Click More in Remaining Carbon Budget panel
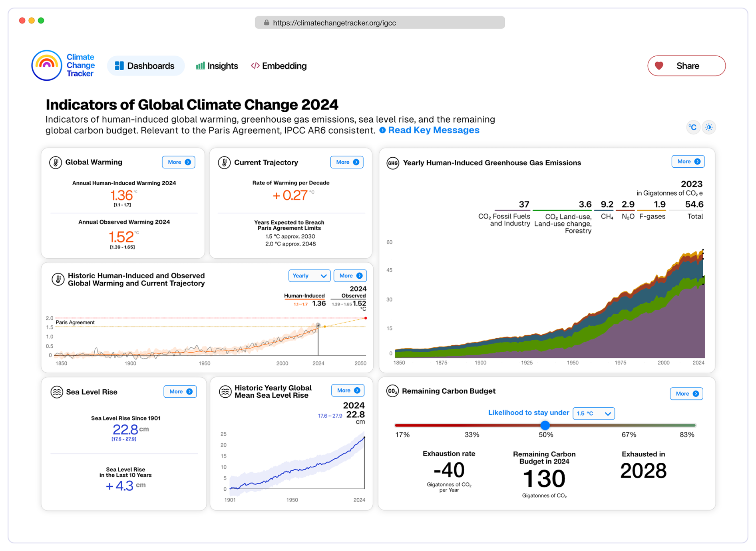 686,394
